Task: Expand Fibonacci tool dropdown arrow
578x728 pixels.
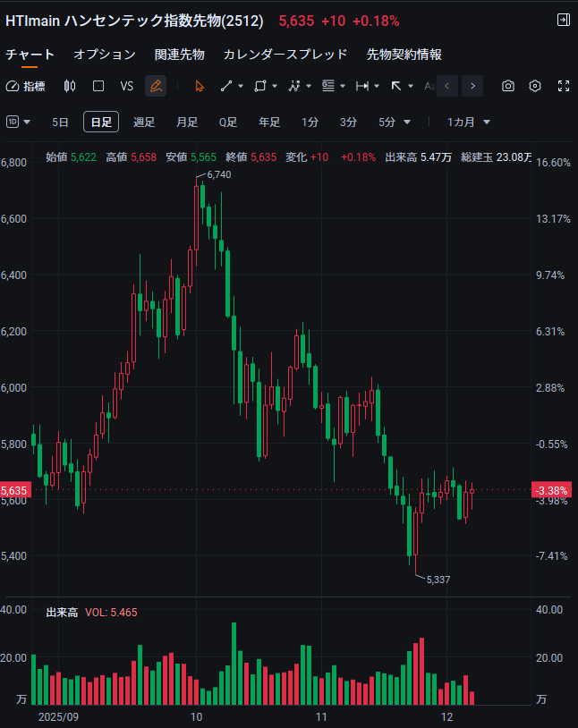Action: pyautogui.click(x=343, y=87)
